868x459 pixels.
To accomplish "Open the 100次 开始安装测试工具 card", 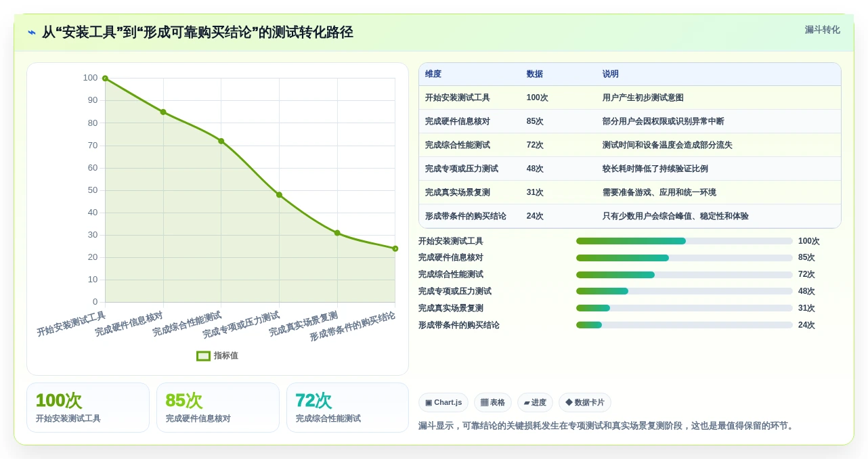I will 88,408.
